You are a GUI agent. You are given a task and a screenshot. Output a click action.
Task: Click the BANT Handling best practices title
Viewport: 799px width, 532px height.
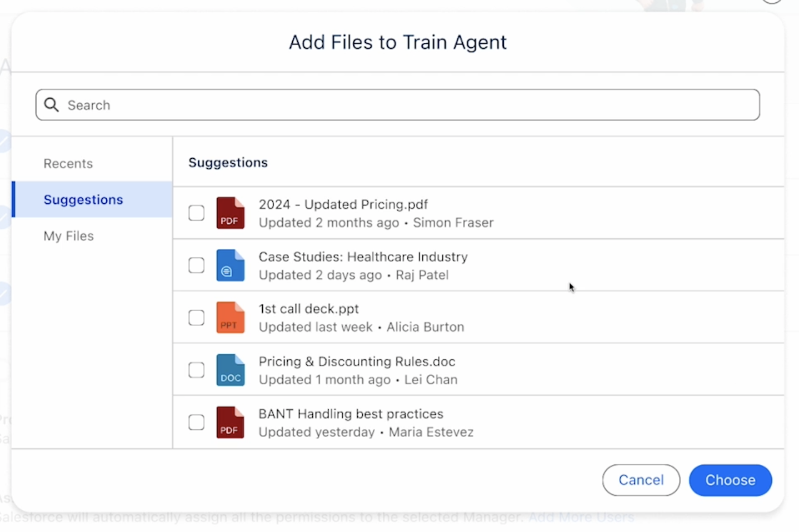tap(351, 414)
